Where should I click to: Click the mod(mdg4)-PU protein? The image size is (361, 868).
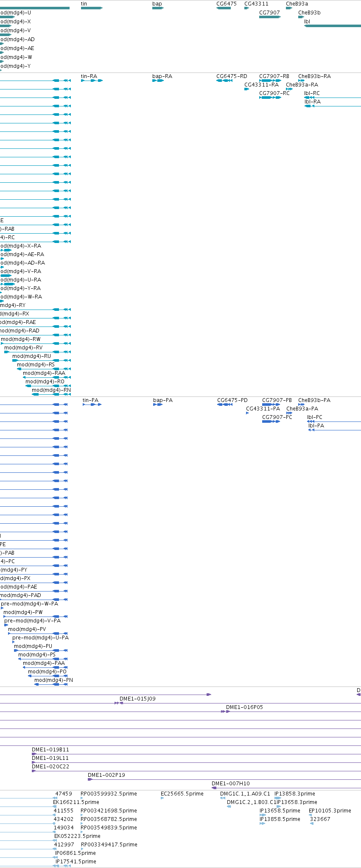(41, 650)
